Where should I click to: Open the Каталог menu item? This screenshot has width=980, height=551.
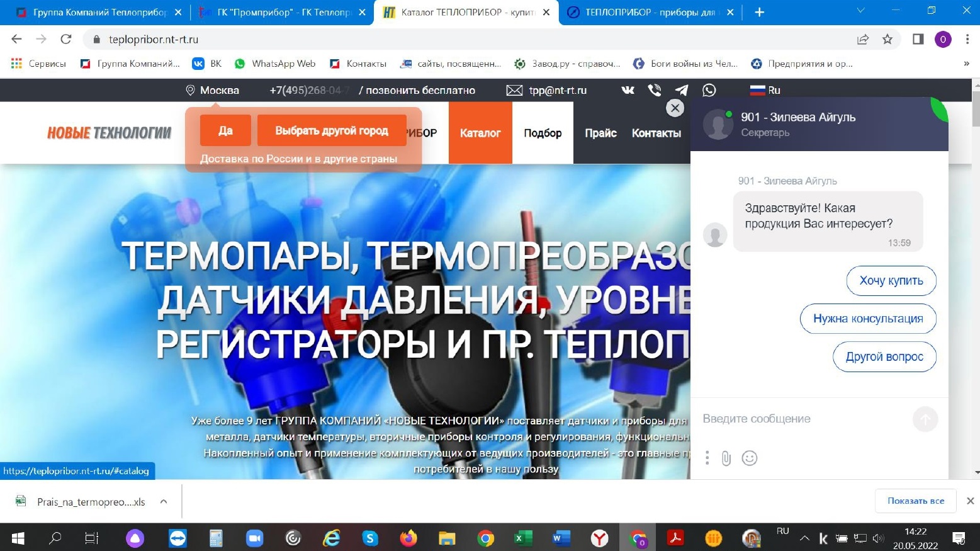click(480, 133)
